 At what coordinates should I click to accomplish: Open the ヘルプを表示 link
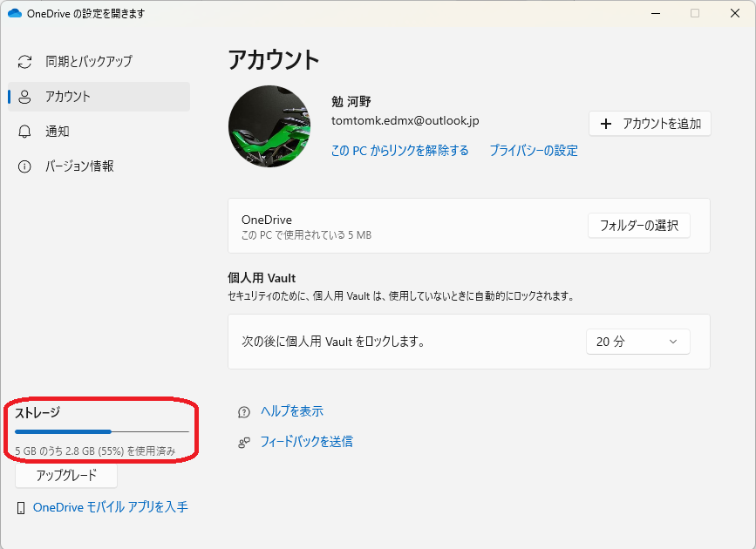pyautogui.click(x=292, y=411)
